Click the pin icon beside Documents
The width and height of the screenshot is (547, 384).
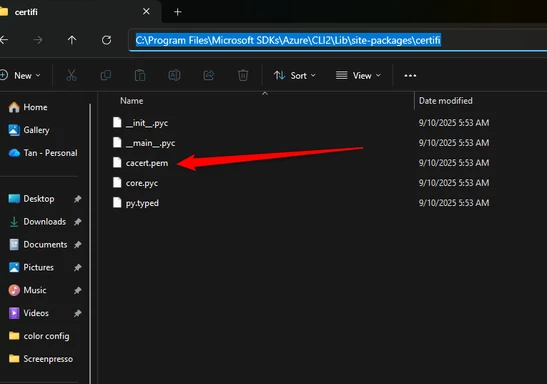[77, 244]
